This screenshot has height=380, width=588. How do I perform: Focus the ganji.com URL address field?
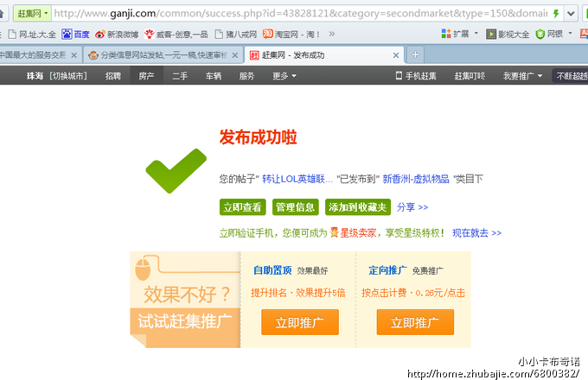click(301, 14)
